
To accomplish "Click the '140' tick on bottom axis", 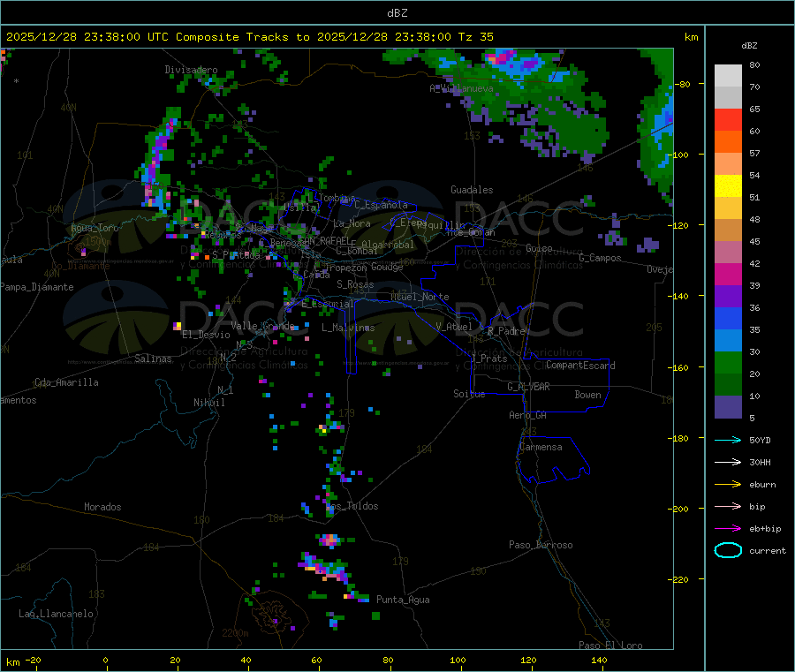I will [x=599, y=660].
